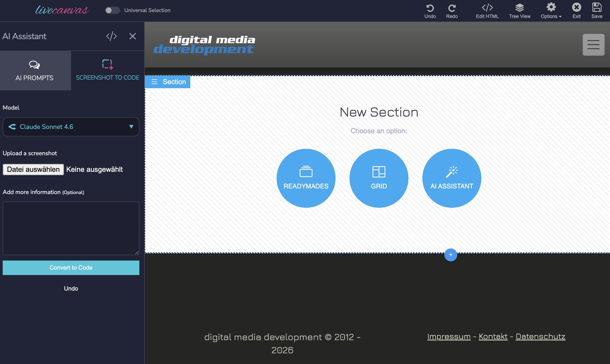Open Tree View layers icon
Screen dimensions: 610x364
(x=519, y=8)
